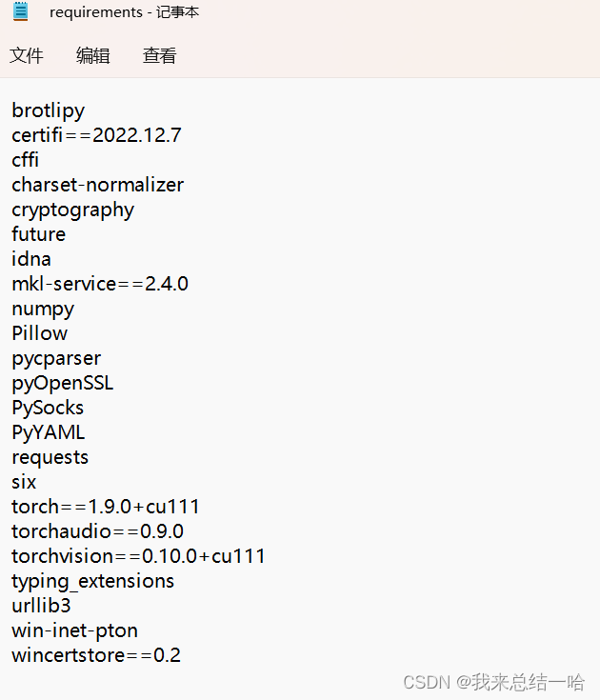
Task: Open the 编辑 menu
Action: pos(93,56)
